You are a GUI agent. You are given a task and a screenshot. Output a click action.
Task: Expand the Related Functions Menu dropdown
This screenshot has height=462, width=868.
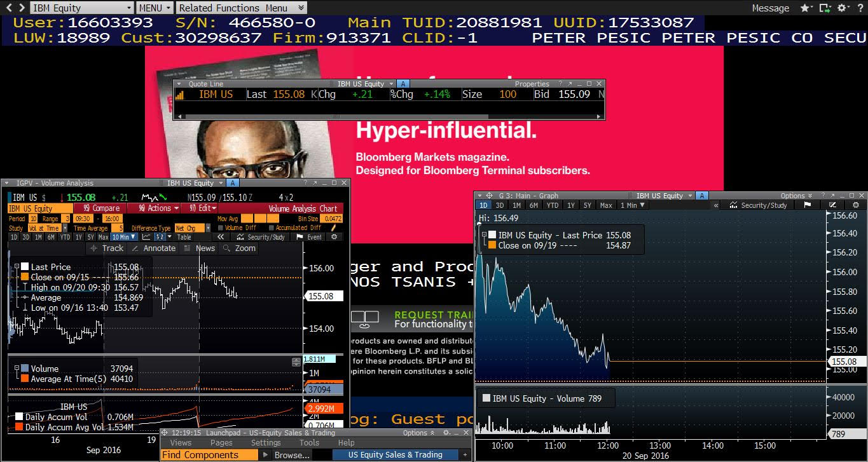click(x=241, y=8)
